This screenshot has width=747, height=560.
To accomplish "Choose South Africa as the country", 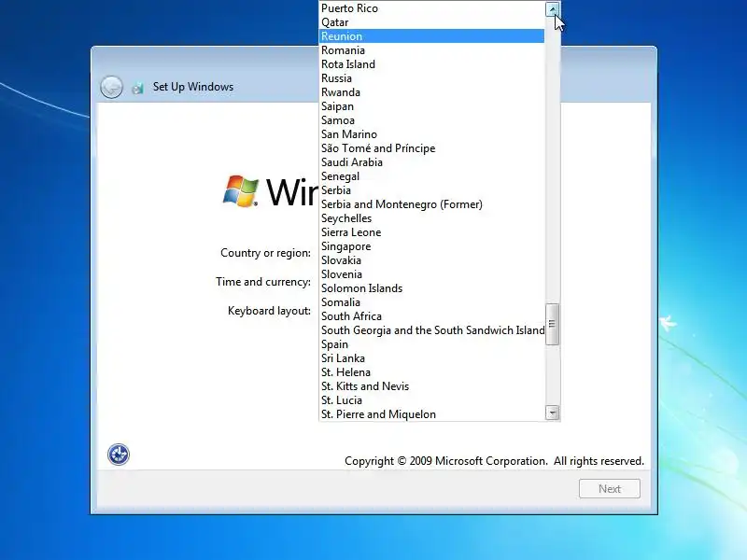I will 431,316.
